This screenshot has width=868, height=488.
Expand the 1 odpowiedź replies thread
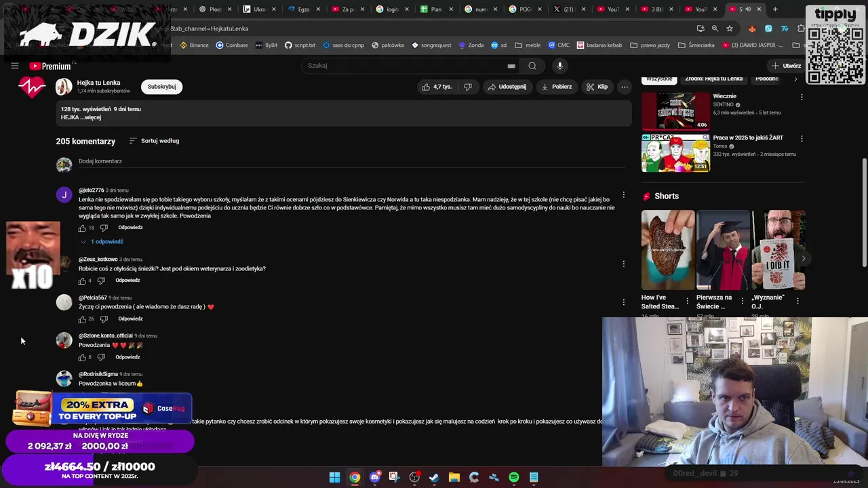coord(102,242)
